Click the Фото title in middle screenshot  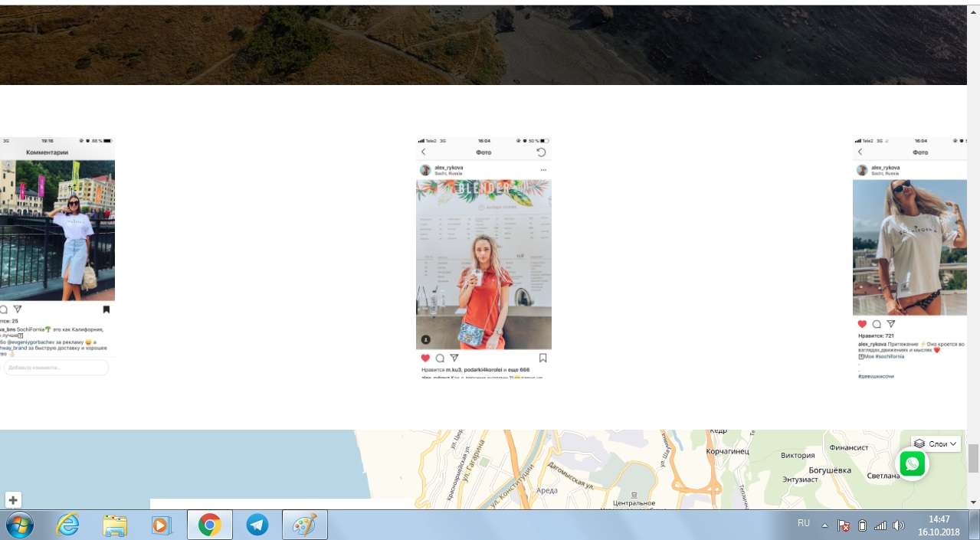(483, 152)
